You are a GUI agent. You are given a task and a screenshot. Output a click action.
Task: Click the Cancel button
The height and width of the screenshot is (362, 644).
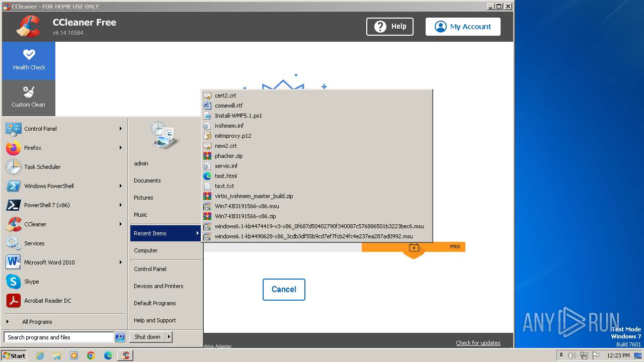tap(284, 290)
